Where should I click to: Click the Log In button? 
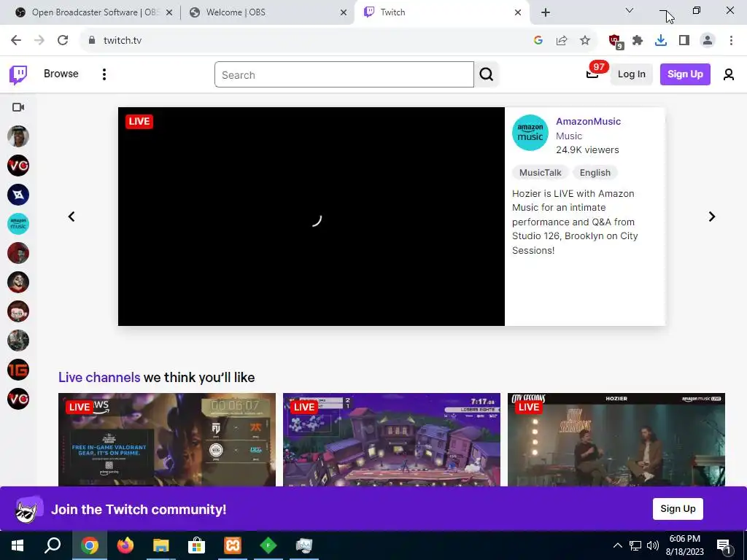click(632, 74)
